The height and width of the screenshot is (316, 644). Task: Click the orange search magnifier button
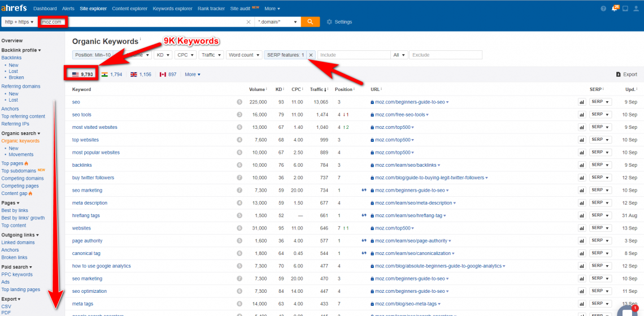pyautogui.click(x=310, y=21)
